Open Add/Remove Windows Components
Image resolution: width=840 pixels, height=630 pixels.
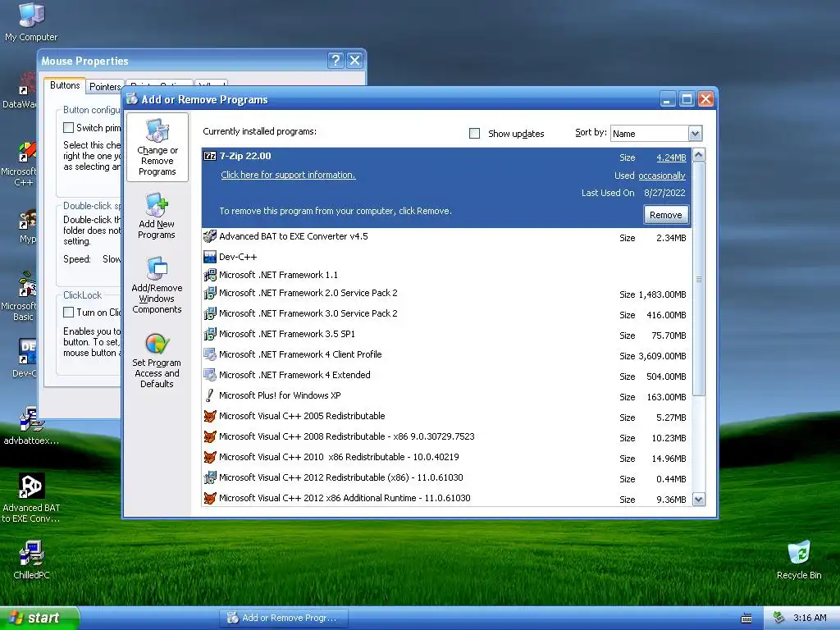(157, 285)
